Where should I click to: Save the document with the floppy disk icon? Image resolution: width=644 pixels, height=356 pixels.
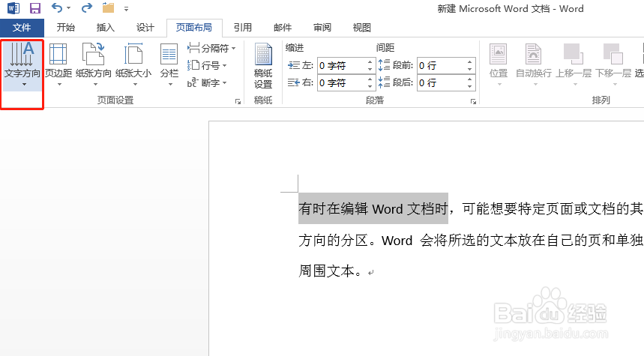35,7
